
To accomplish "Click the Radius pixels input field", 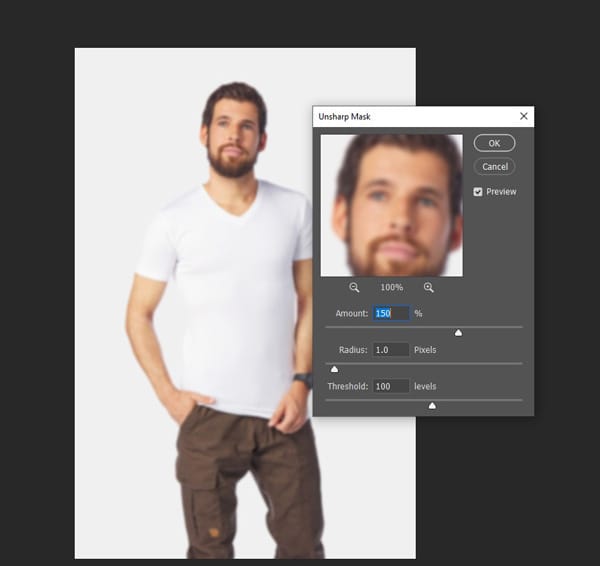I will [390, 350].
